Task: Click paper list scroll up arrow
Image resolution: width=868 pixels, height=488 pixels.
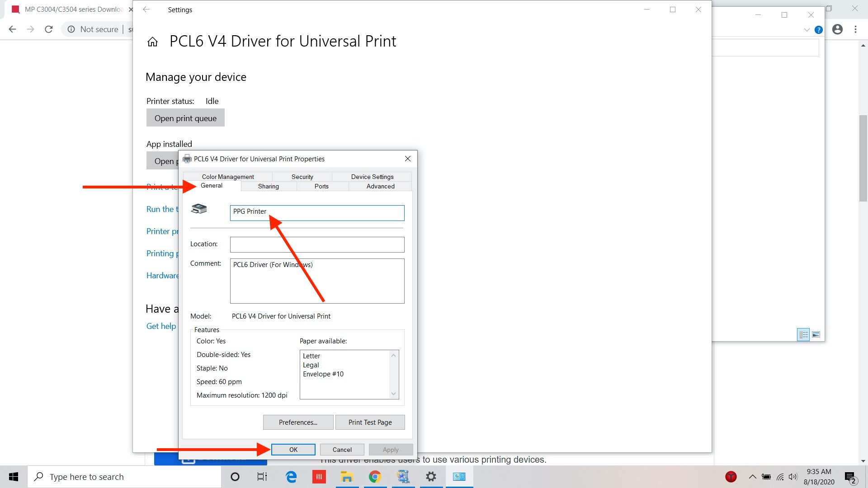Action: 394,356
